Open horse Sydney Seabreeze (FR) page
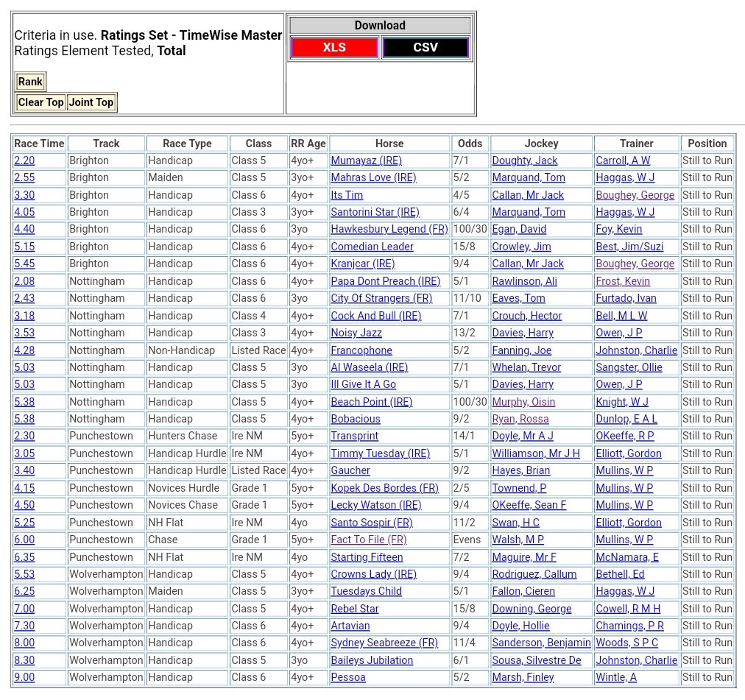The image size is (745, 700). point(384,643)
